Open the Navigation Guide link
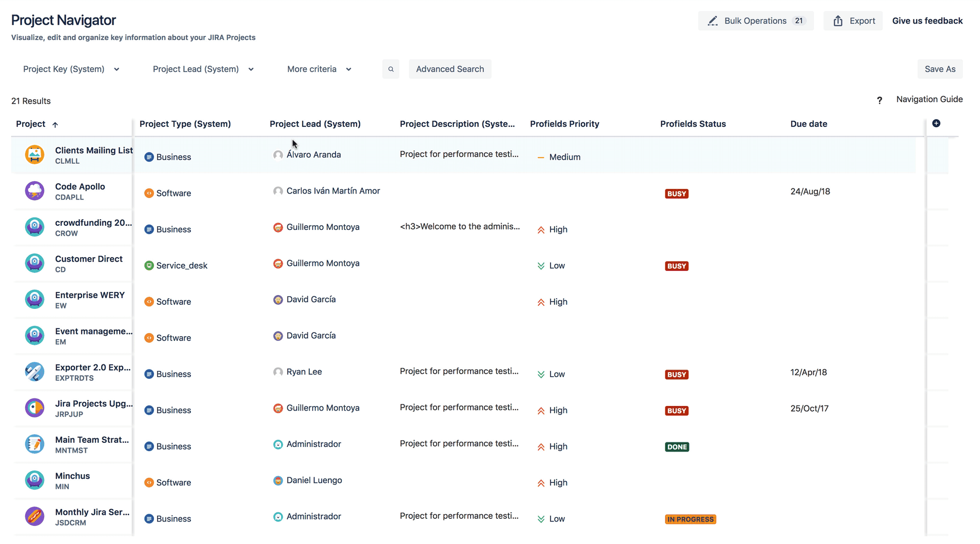 tap(929, 100)
